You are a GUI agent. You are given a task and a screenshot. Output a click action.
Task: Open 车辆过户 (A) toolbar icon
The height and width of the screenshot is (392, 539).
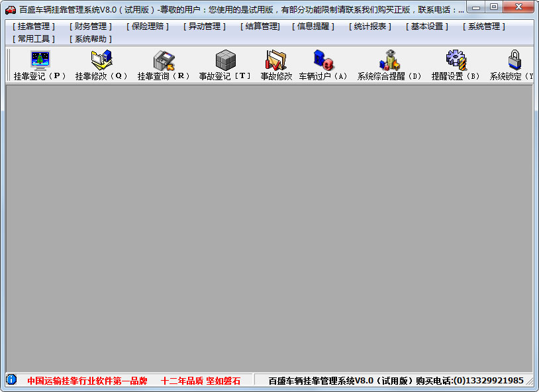click(323, 60)
